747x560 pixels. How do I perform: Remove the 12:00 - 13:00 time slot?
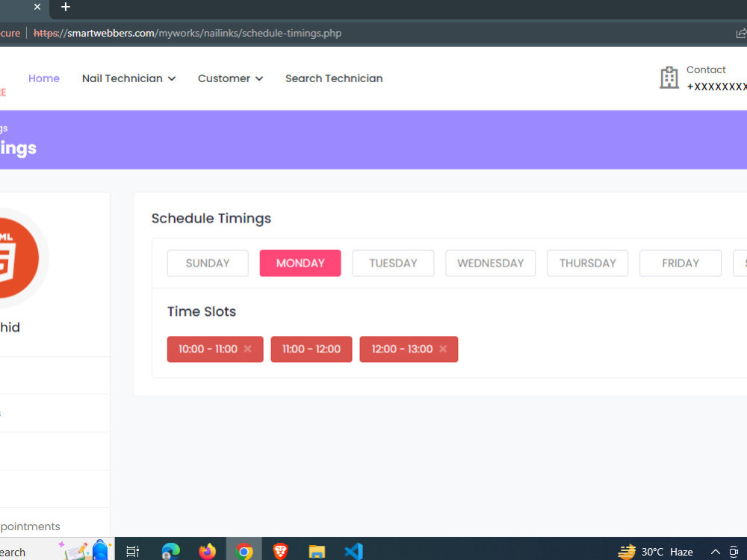443,349
